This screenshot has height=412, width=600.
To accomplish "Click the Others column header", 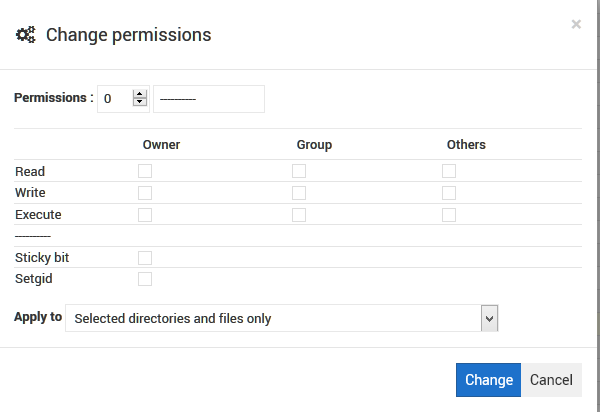I will tap(466, 145).
